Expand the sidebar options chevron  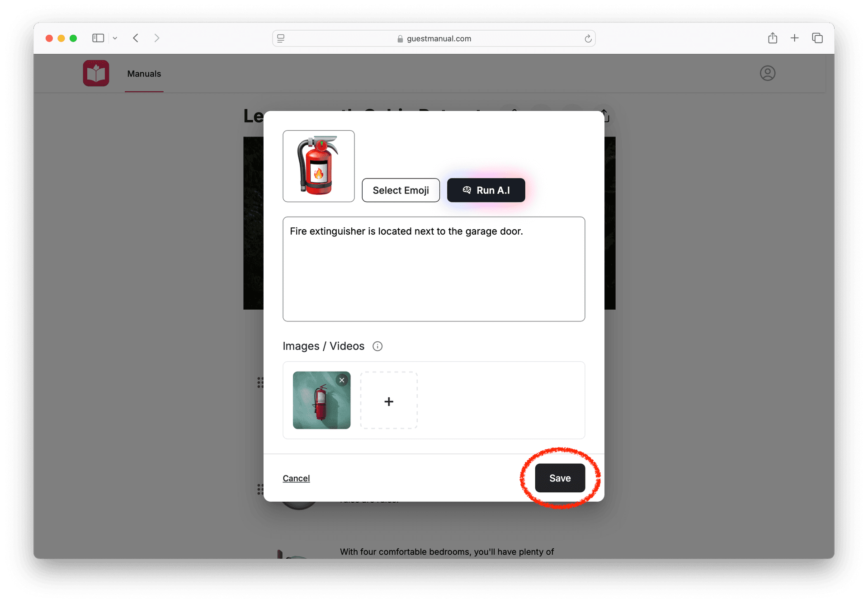click(x=115, y=38)
